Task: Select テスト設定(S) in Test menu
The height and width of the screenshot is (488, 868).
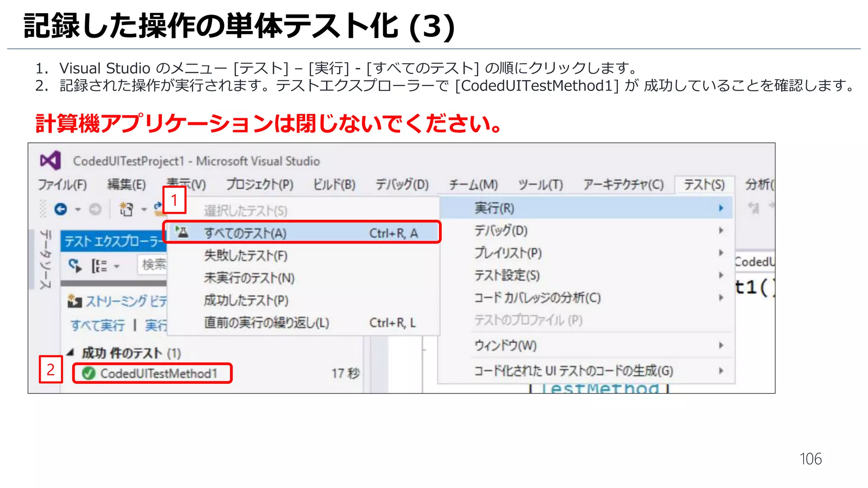Action: pyautogui.click(x=586, y=275)
